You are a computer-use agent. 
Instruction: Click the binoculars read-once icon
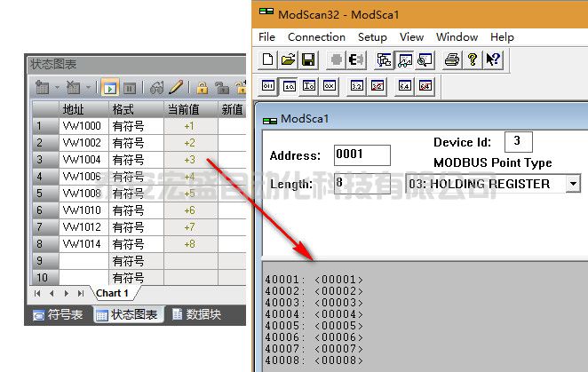pyautogui.click(x=156, y=87)
